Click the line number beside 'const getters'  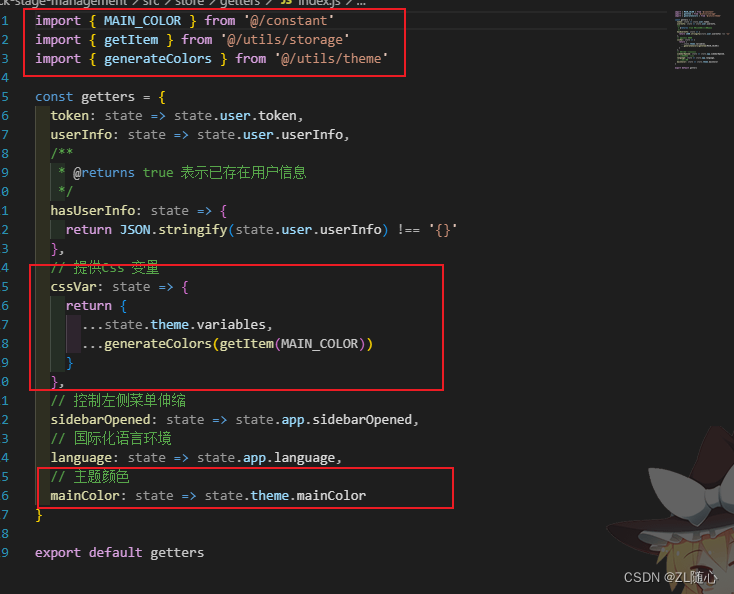[5, 97]
